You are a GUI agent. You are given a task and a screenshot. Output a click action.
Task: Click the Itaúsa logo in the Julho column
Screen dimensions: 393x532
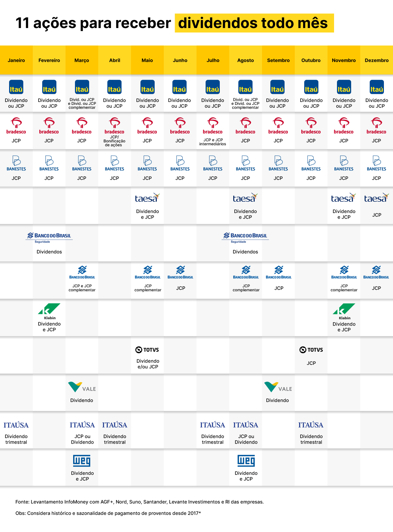click(213, 425)
